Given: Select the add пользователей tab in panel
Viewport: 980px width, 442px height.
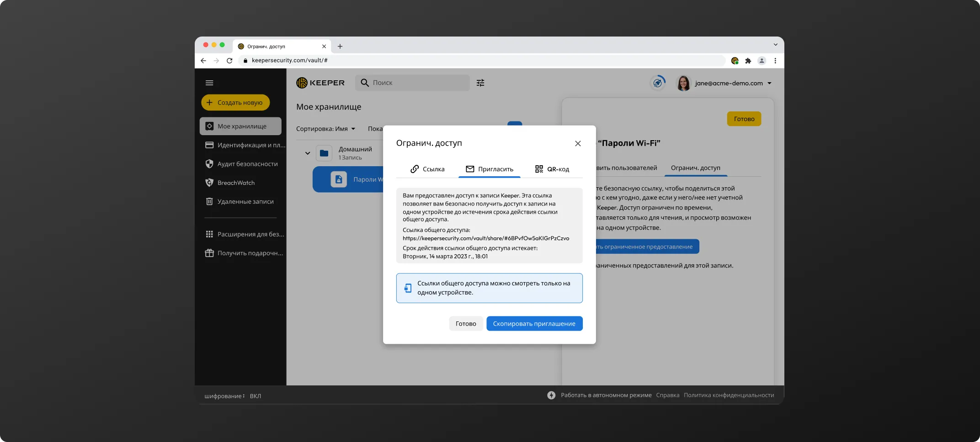Looking at the screenshot, I should (626, 168).
